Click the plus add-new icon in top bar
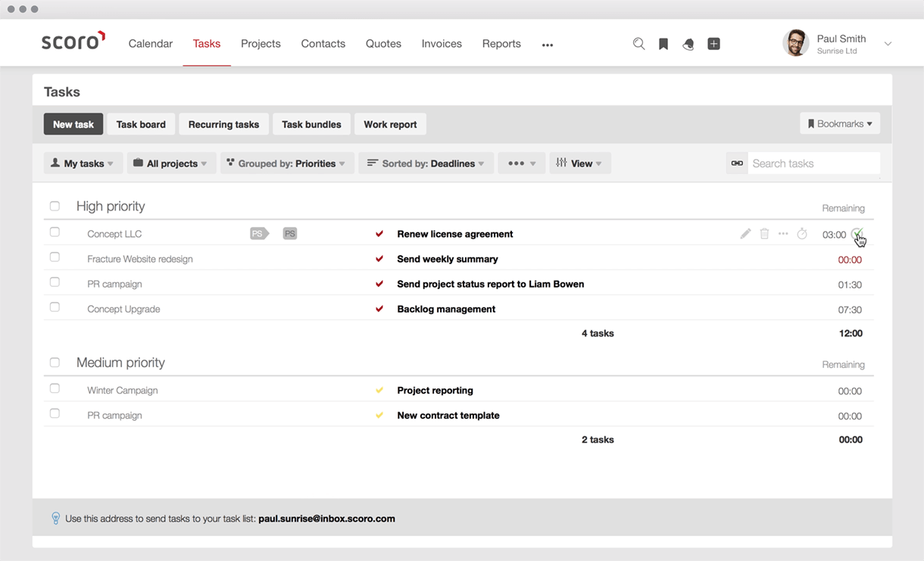The height and width of the screenshot is (561, 924). coord(713,44)
